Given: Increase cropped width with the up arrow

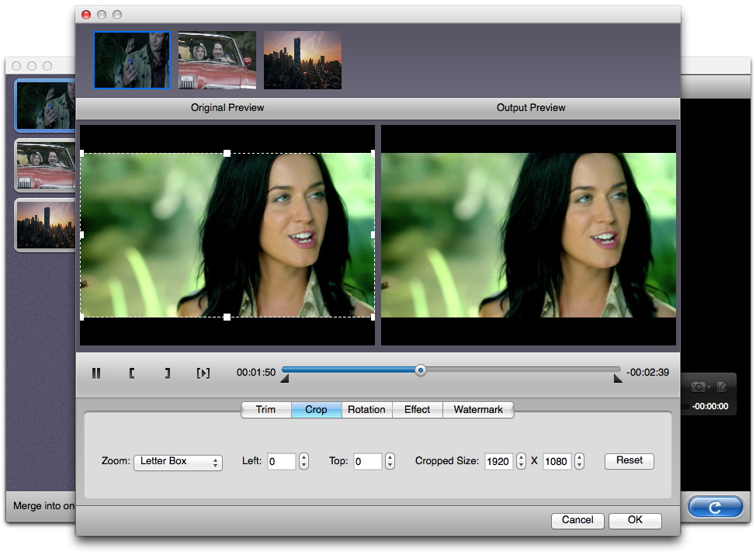Looking at the screenshot, I should pyautogui.click(x=521, y=458).
